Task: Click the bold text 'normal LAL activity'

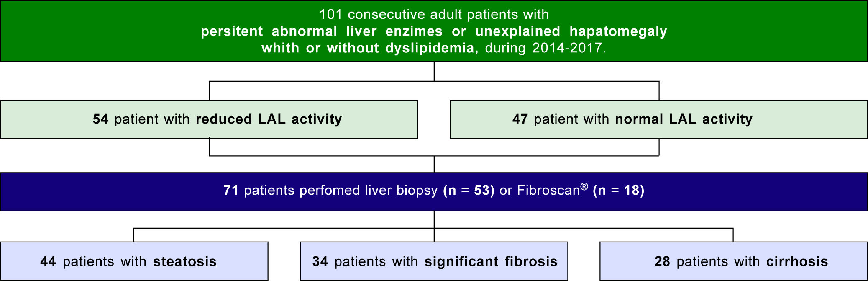Action: tap(684, 119)
